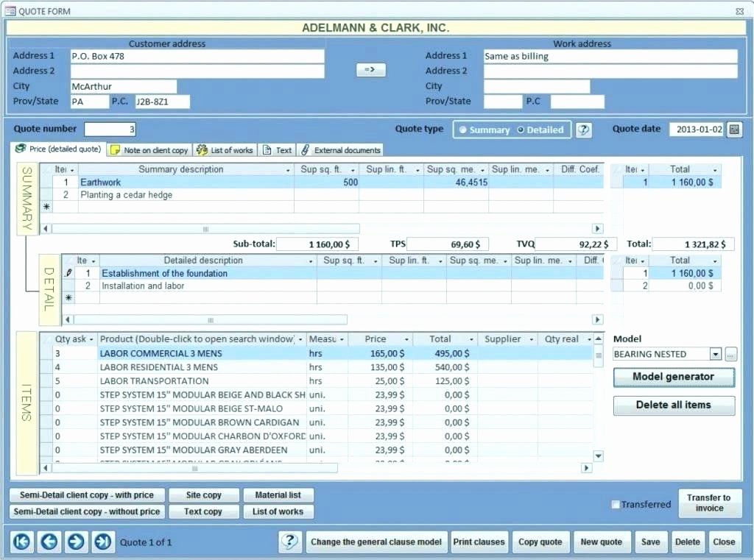Open the help question mark icon near Quote type
This screenshot has height=560, width=754.
[x=583, y=130]
